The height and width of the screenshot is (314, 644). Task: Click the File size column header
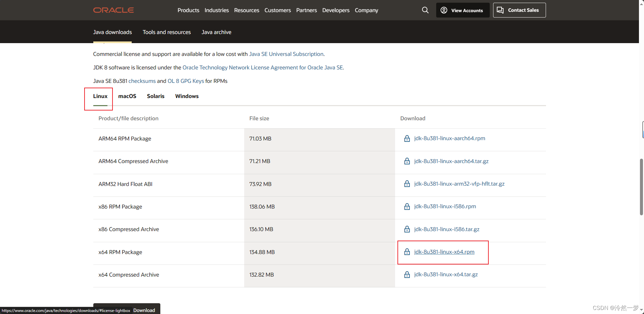(x=259, y=118)
